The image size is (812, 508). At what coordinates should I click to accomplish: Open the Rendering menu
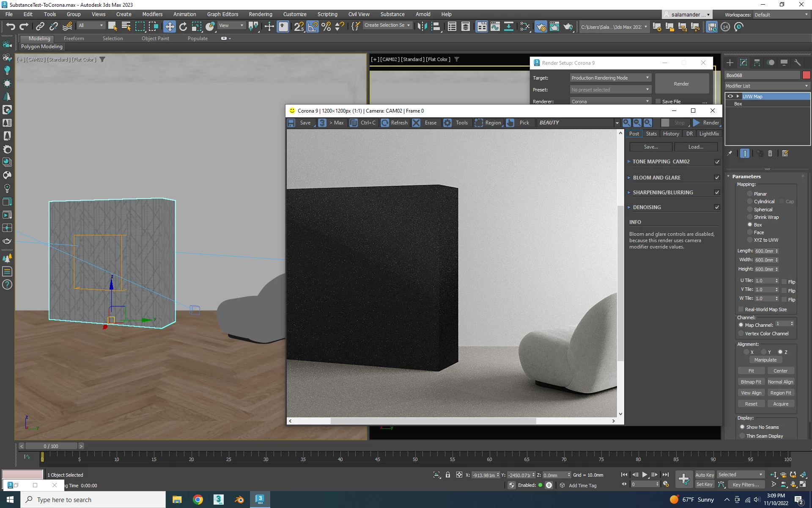[x=260, y=14]
